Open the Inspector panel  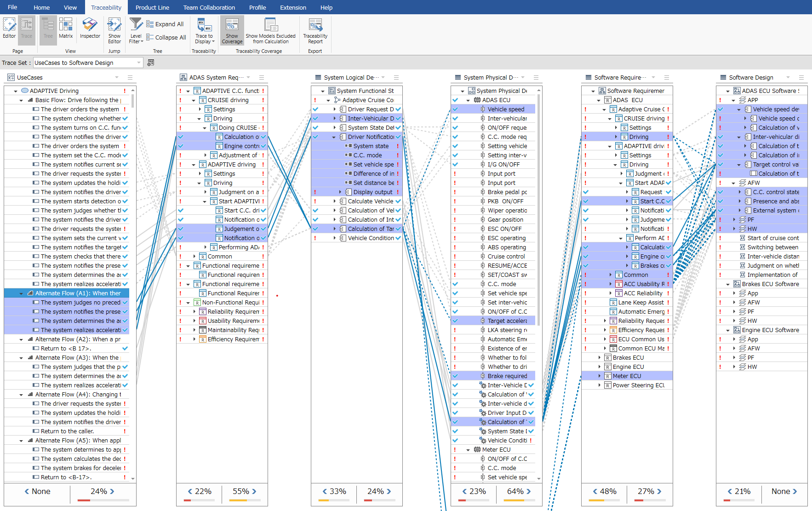point(90,29)
